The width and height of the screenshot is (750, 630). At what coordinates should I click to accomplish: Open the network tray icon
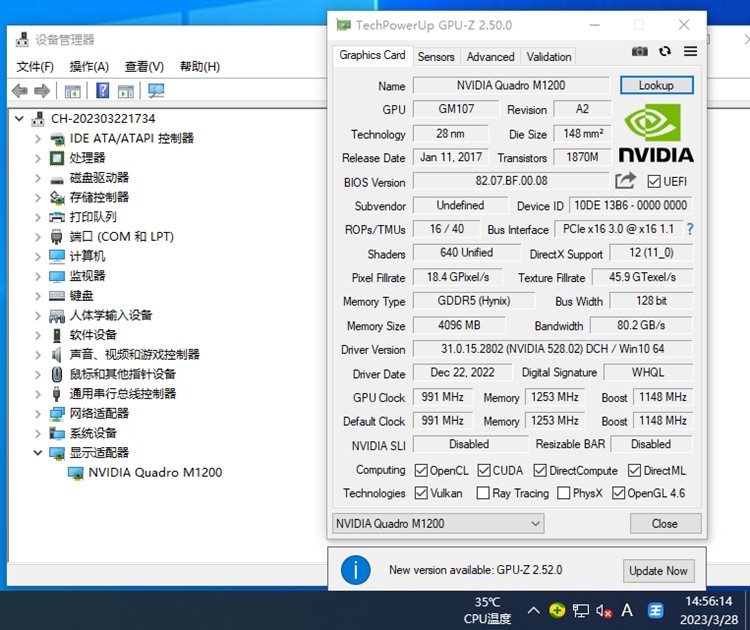[x=581, y=610]
